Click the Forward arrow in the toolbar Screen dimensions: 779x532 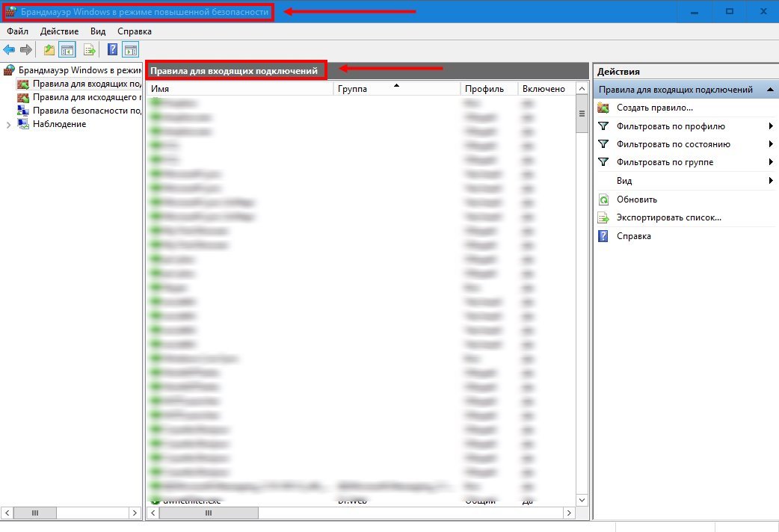click(x=26, y=50)
